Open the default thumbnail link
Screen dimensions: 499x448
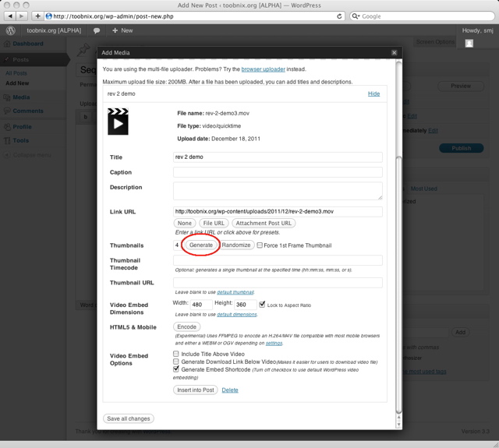(x=235, y=292)
